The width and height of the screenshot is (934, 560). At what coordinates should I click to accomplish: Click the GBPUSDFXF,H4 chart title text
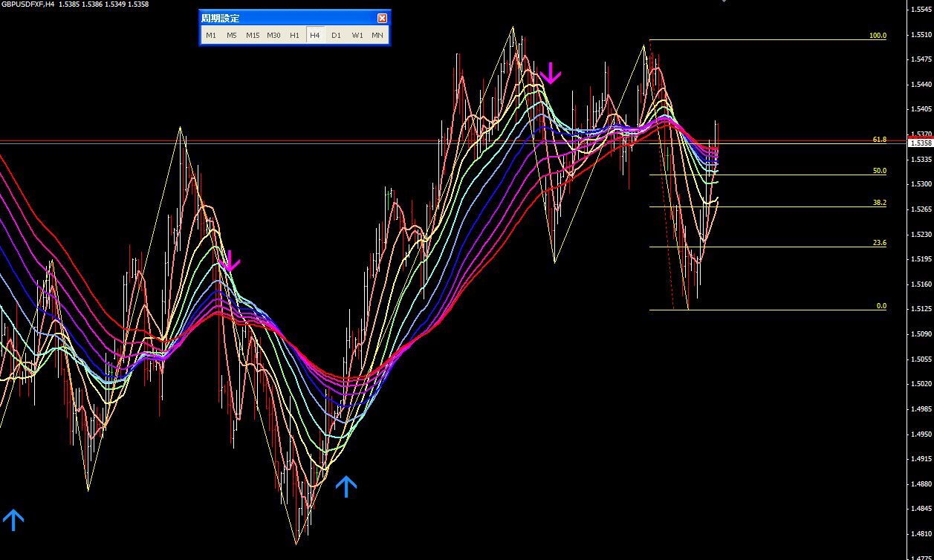27,4
